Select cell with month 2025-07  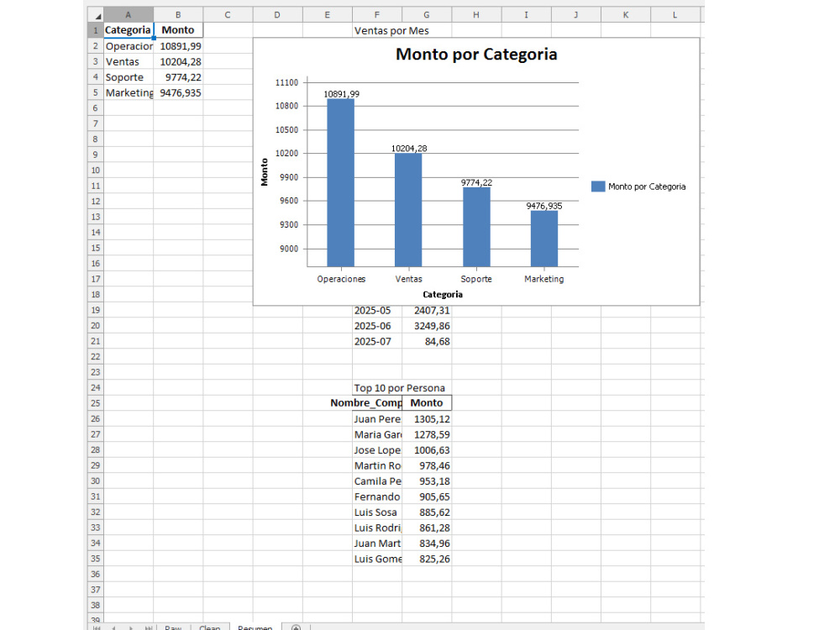click(377, 341)
